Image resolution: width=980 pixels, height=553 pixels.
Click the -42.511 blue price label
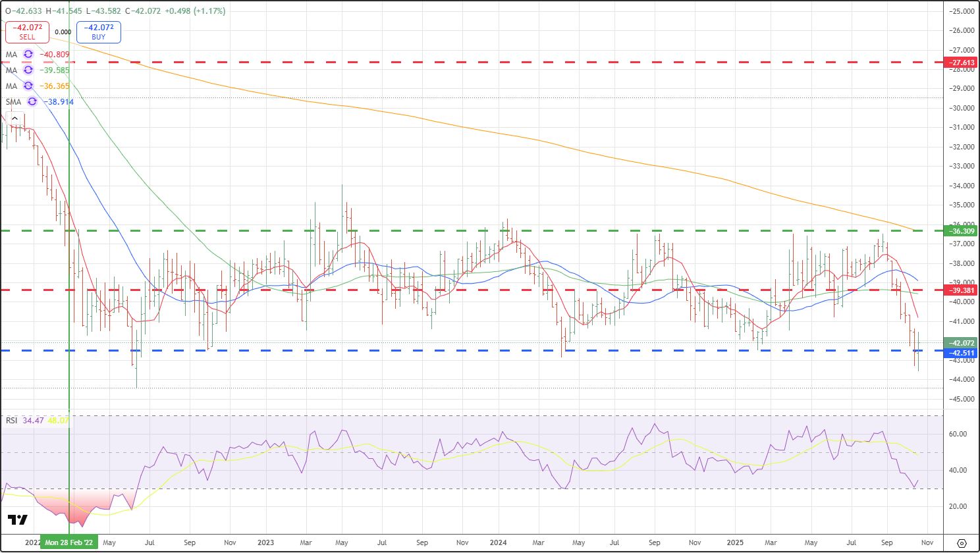961,354
